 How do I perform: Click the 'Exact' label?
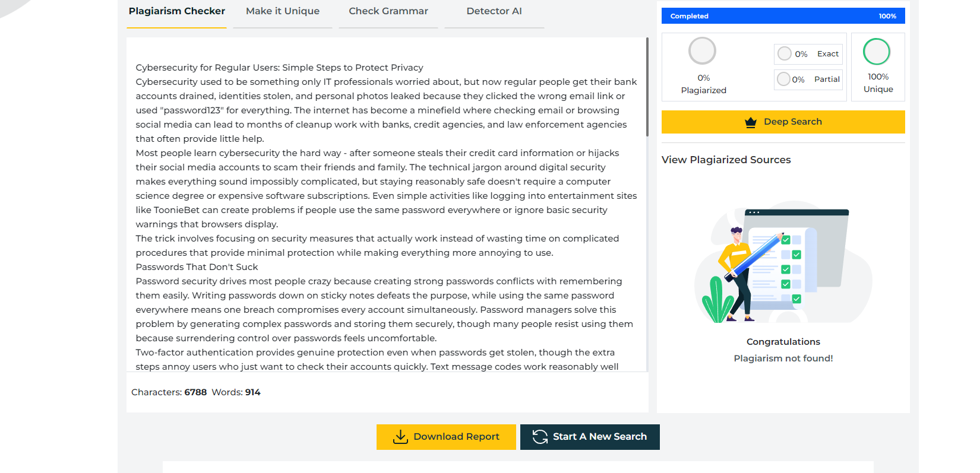pyautogui.click(x=828, y=54)
